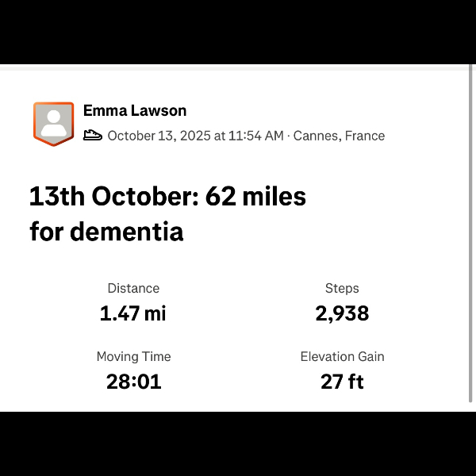Click the walking shoe activity icon
Image resolution: width=476 pixels, height=476 pixels.
tap(93, 136)
